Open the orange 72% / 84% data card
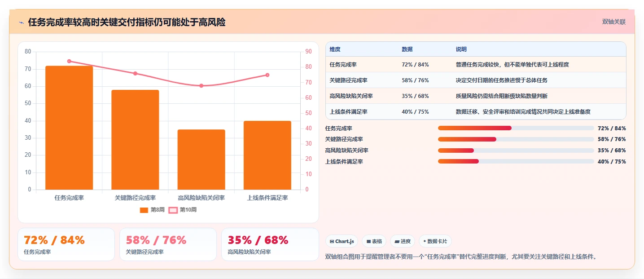The height and width of the screenshot is (279, 644). click(66, 244)
